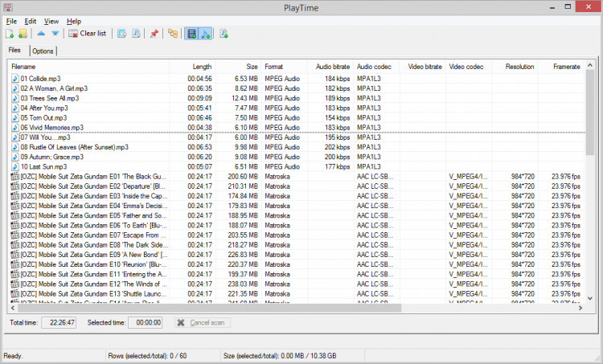Sort by the Size column header
Viewport: 603px width, 364px height.
(239, 67)
